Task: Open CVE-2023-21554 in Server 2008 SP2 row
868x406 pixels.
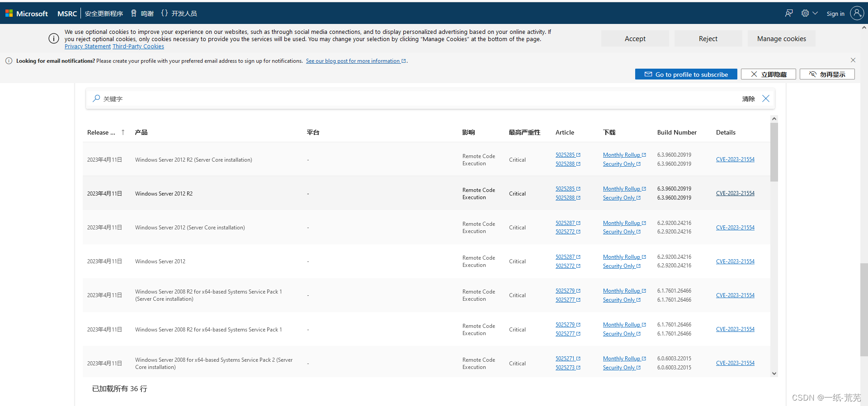Action: pyautogui.click(x=735, y=363)
